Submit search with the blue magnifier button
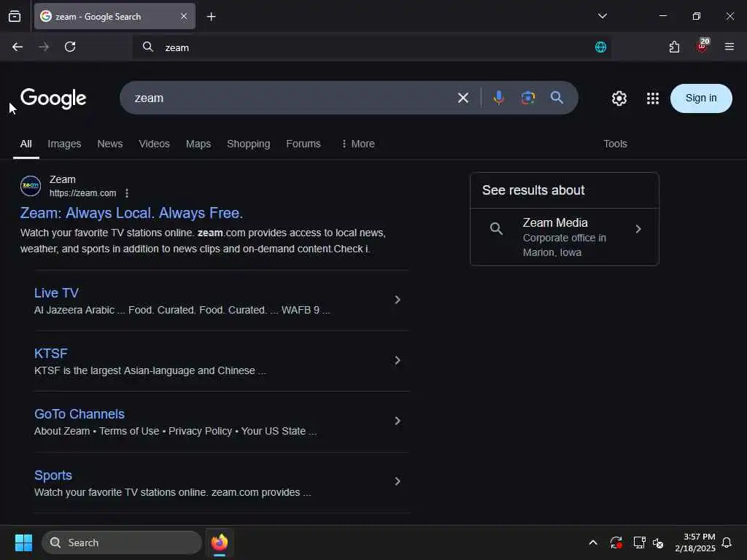The image size is (747, 560). pyautogui.click(x=557, y=98)
